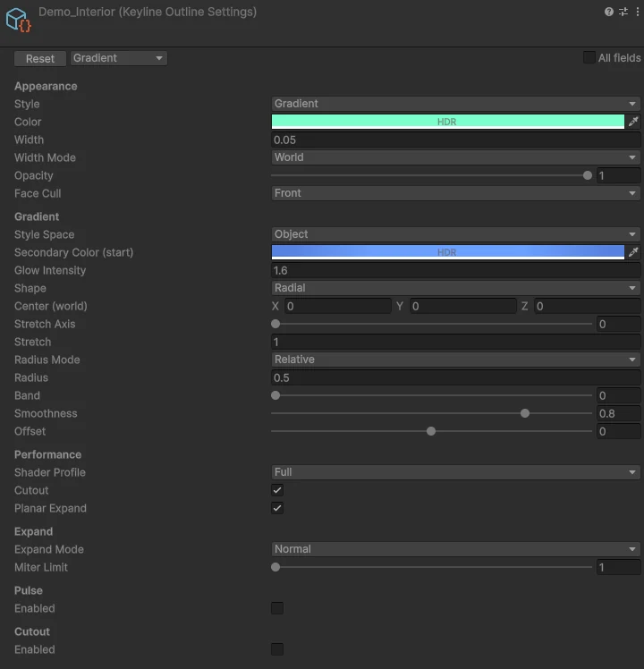Screen dimensions: 644x669
Task: Click the Miter Limit label
Action: [x=41, y=567]
